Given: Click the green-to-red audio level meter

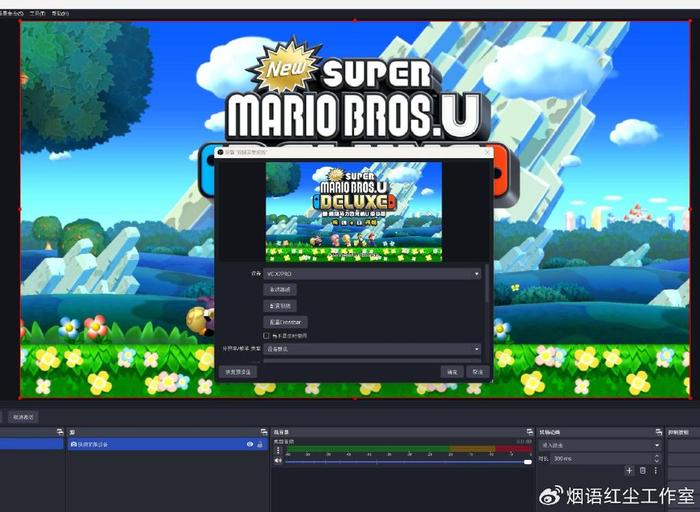Looking at the screenshot, I should [408, 449].
